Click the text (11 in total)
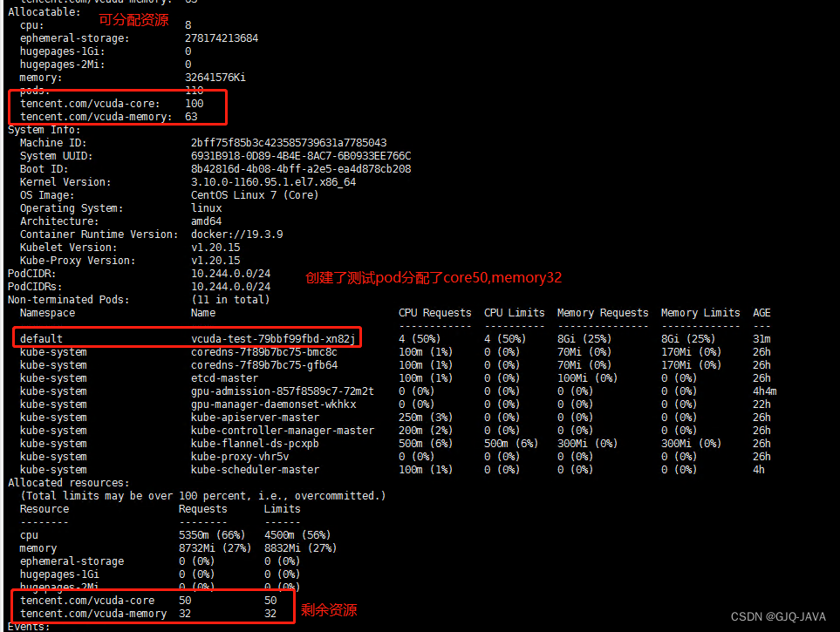This screenshot has width=840, height=632. pos(230,299)
